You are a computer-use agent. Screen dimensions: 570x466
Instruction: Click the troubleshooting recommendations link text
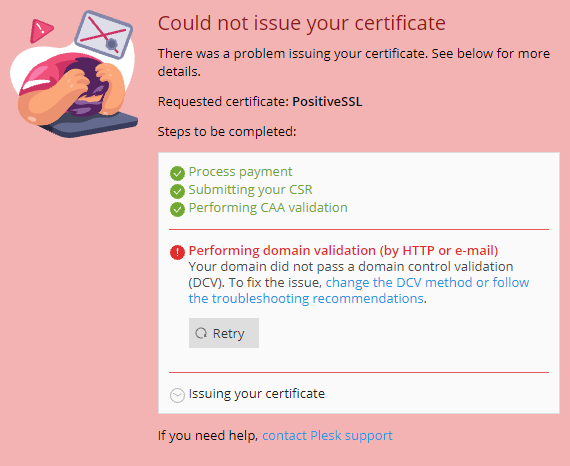click(306, 298)
